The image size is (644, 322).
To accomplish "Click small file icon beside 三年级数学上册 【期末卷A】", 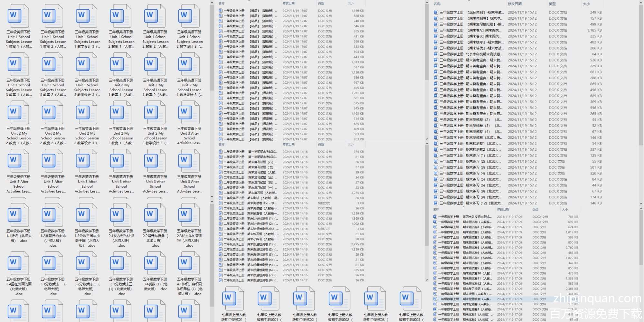I will tap(436, 30).
